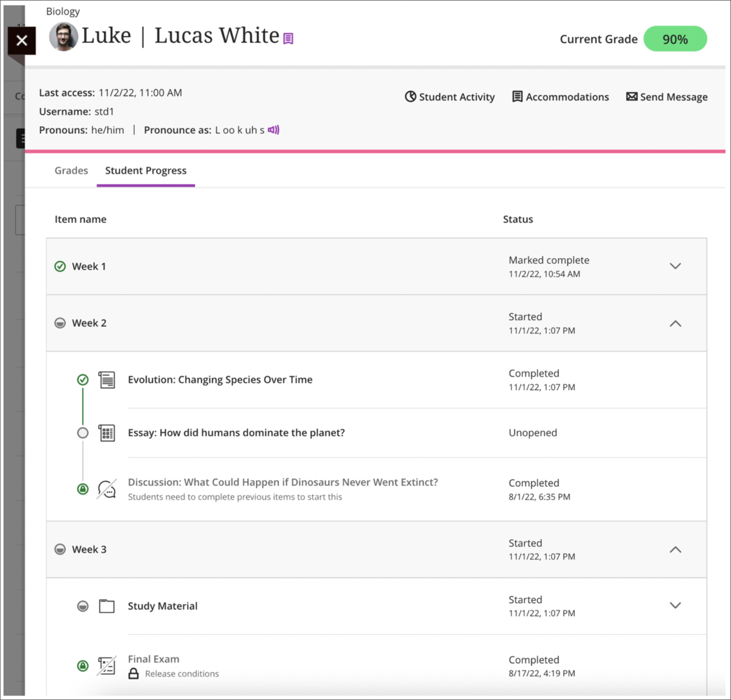Viewport: 731px width, 700px height.
Task: Close the student panel with X
Action: tap(22, 41)
